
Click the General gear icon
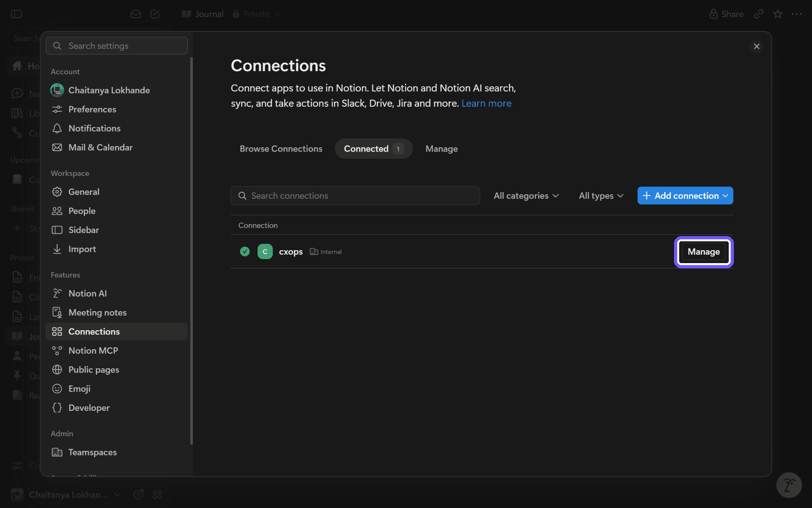pyautogui.click(x=57, y=192)
